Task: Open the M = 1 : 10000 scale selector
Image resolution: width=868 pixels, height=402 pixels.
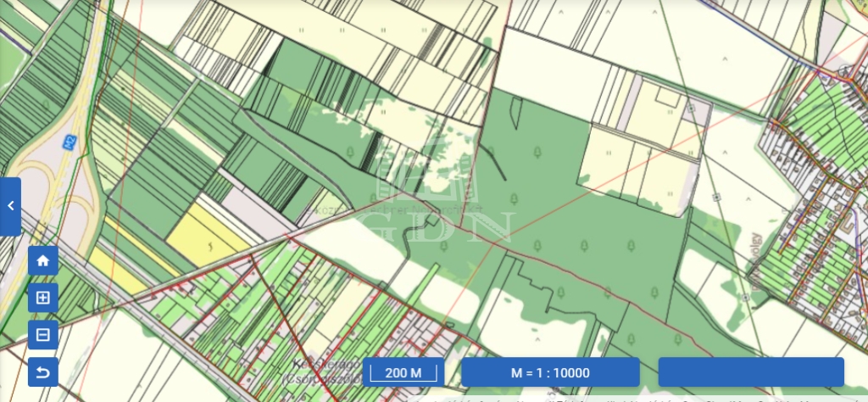Action: click(x=550, y=372)
